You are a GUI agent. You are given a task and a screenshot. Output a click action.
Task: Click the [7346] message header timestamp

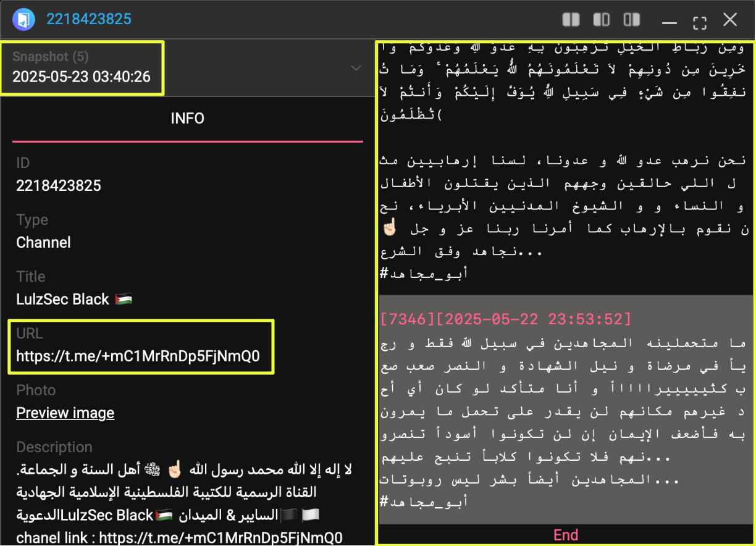coord(506,319)
